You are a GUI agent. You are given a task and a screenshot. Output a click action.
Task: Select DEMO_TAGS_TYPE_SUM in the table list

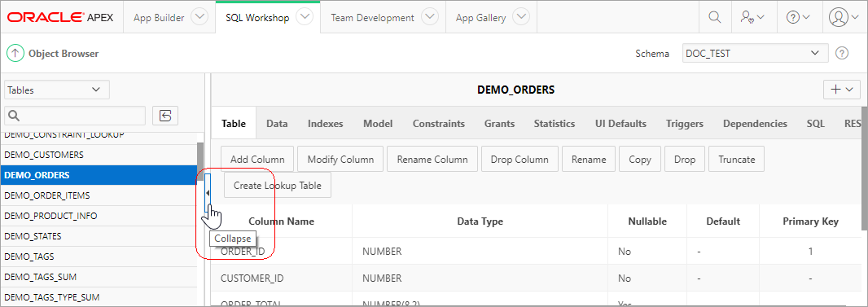tap(99, 297)
